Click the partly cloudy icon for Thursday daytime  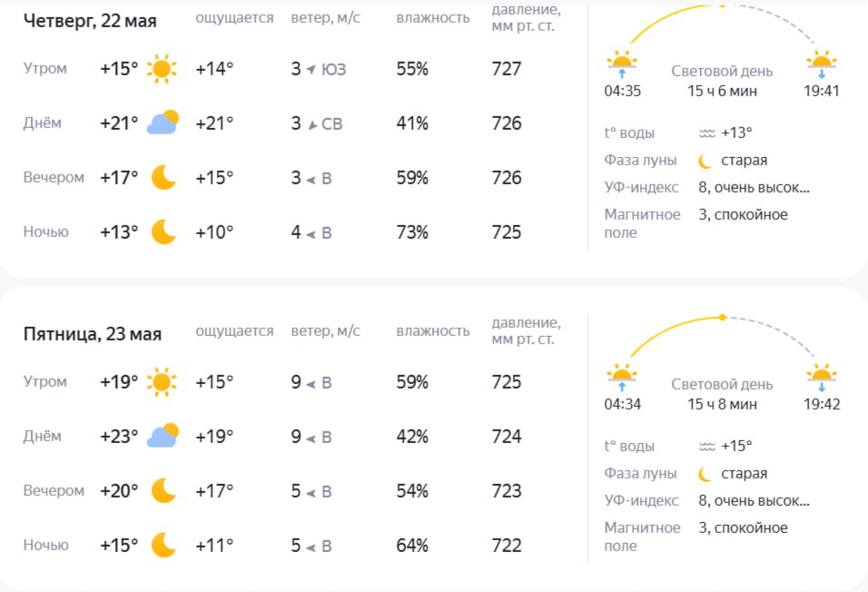pos(163,123)
